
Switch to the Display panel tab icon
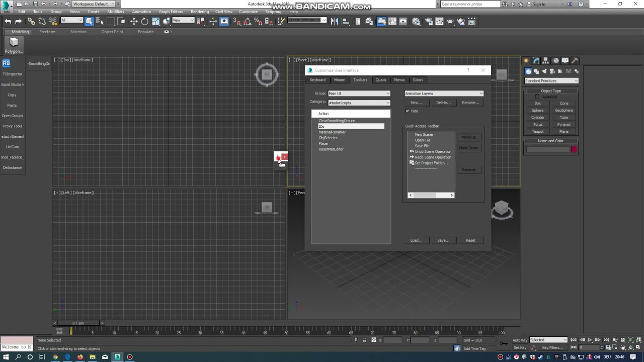pyautogui.click(x=565, y=60)
